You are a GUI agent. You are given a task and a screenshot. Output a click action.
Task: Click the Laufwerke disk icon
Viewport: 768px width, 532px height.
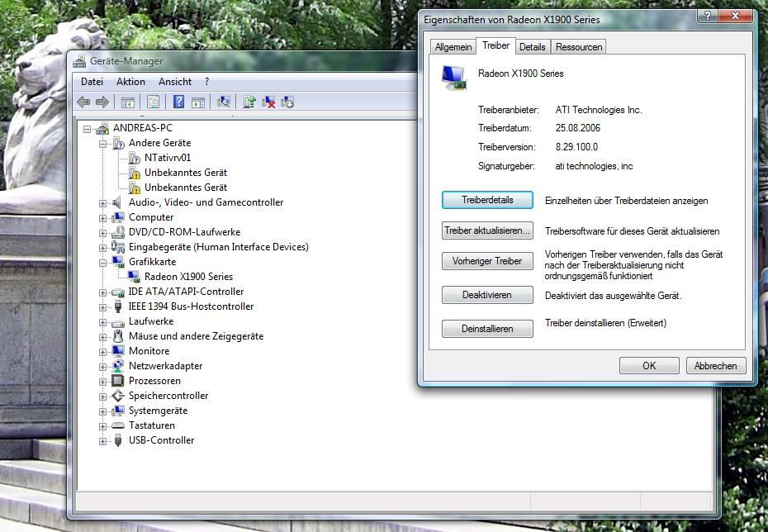point(117,323)
